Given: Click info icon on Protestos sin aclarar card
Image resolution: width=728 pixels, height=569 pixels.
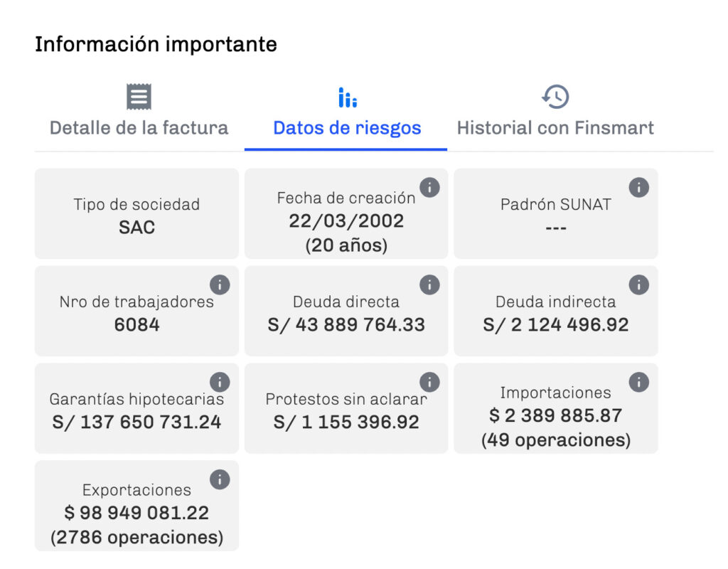Looking at the screenshot, I should (429, 382).
